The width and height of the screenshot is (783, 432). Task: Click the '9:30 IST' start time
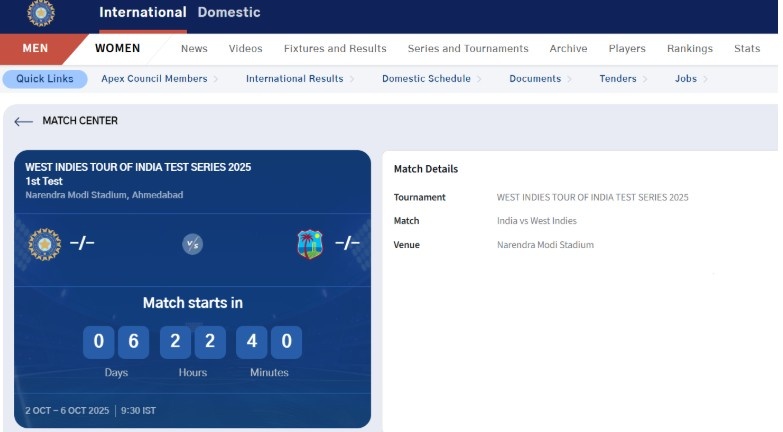coord(138,411)
